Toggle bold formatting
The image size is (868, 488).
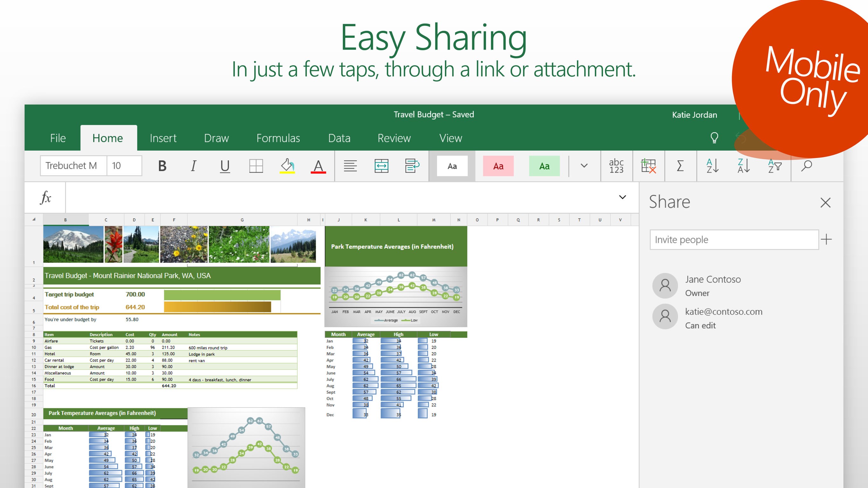(x=162, y=166)
